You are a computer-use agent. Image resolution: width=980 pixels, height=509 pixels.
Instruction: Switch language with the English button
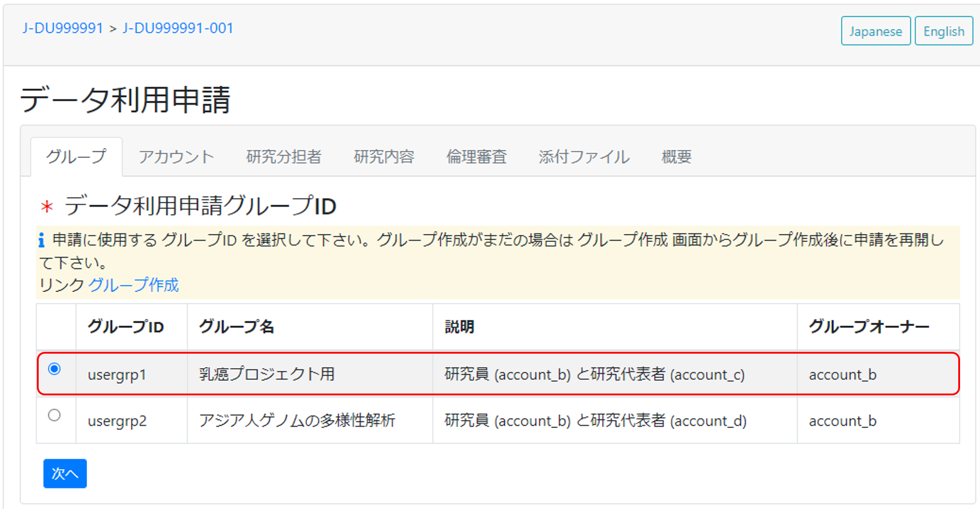click(943, 31)
